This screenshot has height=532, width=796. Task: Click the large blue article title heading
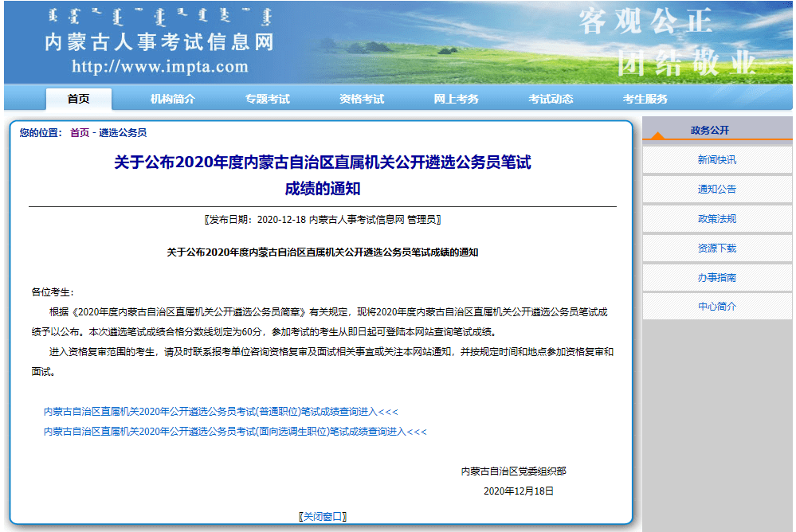(x=323, y=175)
